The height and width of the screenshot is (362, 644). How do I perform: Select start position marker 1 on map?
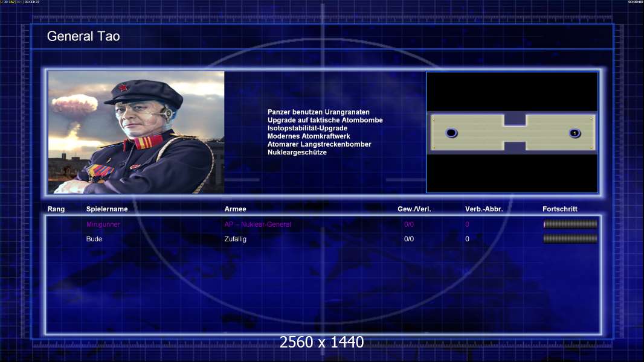point(575,133)
